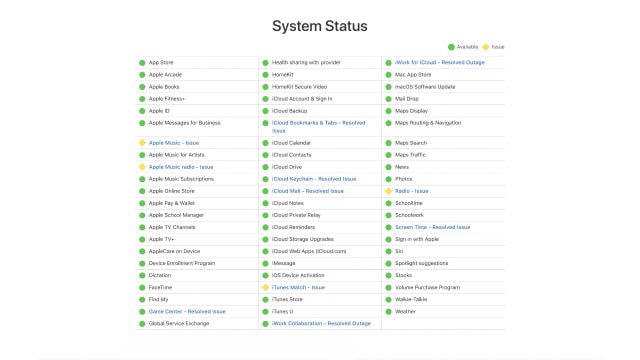Open Game Center - Resolved Issue link
Image resolution: width=640 pixels, height=360 pixels.
coord(187,311)
